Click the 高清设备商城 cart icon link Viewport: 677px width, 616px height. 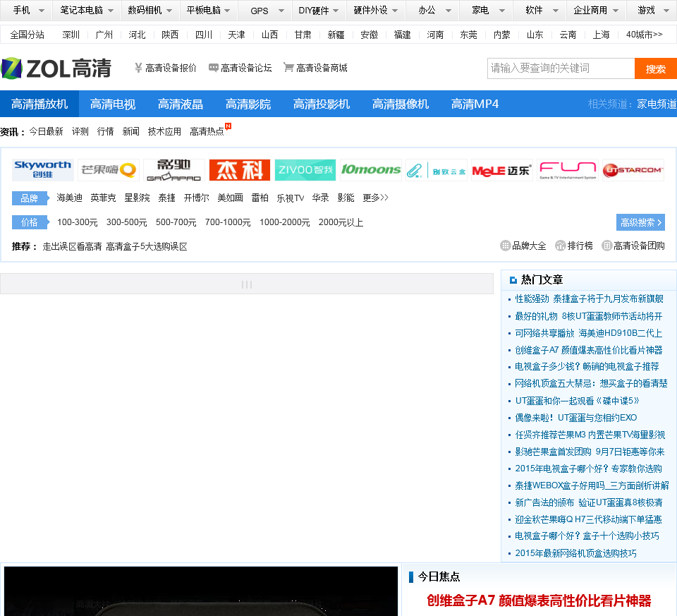point(315,68)
